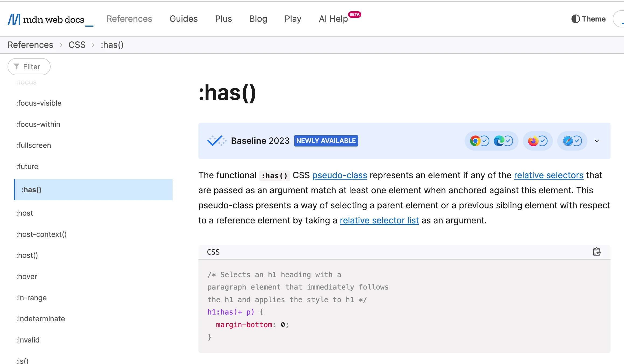The width and height of the screenshot is (624, 364).
Task: Select :focus-within in the sidebar
Action: pos(38,124)
